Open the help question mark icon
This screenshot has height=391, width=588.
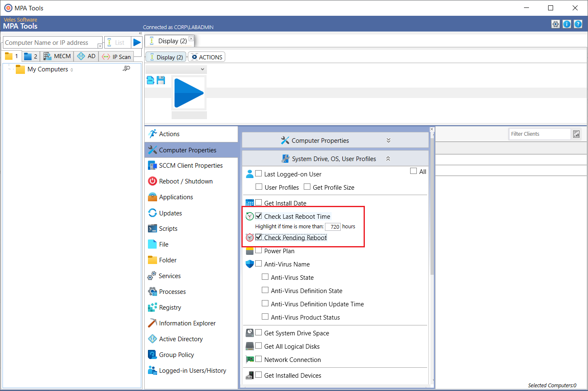[x=578, y=24]
